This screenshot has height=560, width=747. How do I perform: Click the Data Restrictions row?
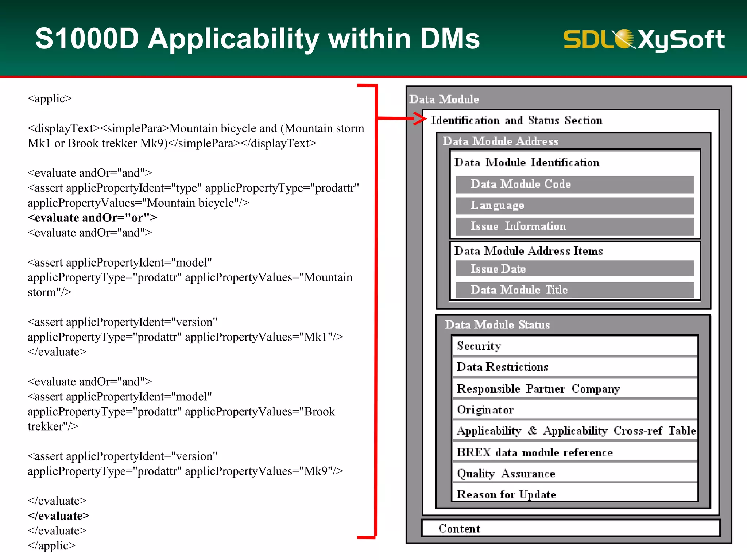(x=575, y=367)
